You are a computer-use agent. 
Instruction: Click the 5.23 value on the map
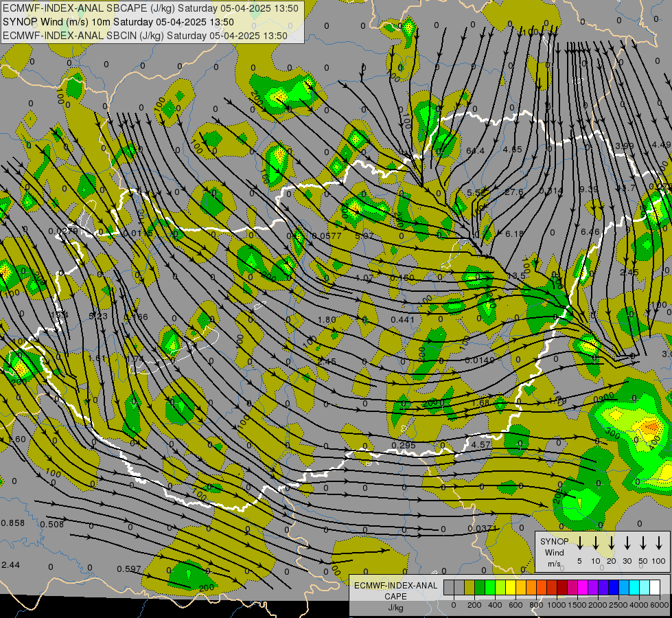pyautogui.click(x=98, y=316)
